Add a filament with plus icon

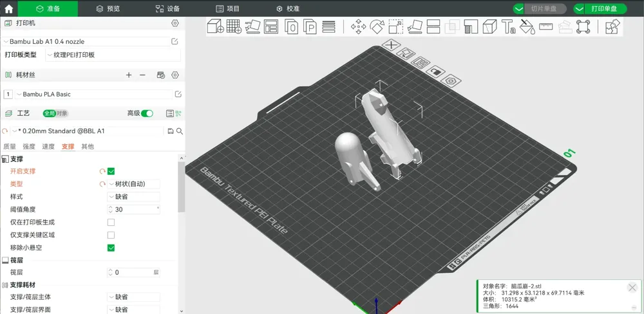pos(129,75)
